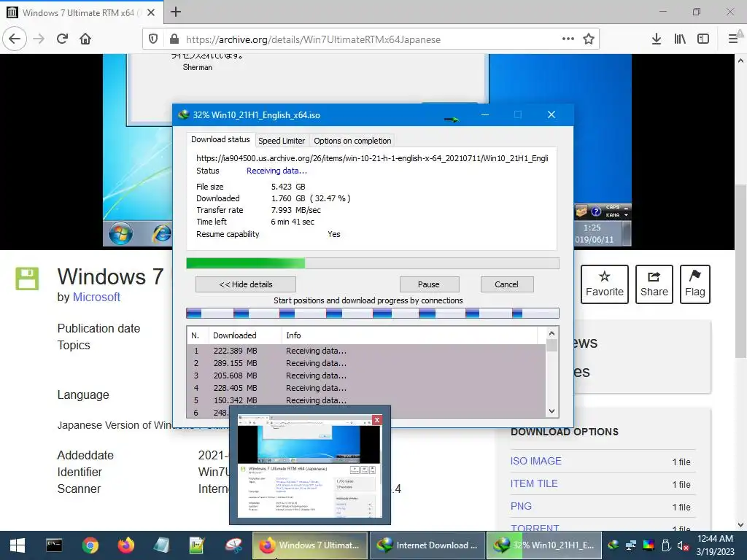Open the PNG download option
The image size is (747, 560).
point(521,506)
